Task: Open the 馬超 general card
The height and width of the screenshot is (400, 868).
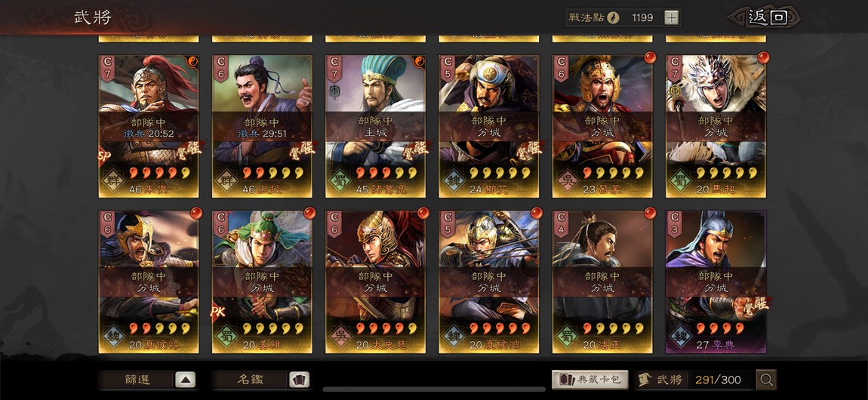Action: coord(716,126)
